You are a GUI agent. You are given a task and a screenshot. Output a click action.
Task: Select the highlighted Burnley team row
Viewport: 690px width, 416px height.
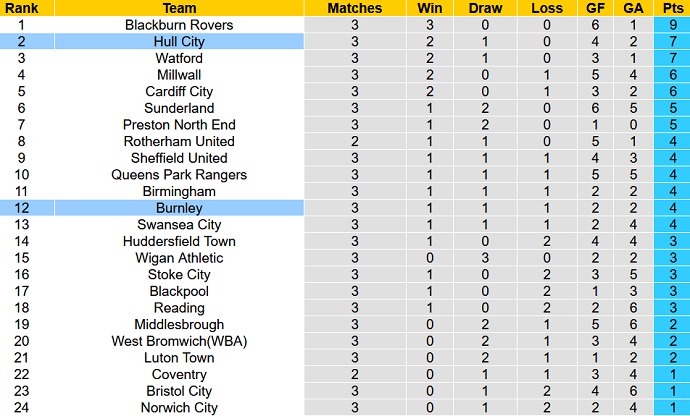[x=179, y=208]
